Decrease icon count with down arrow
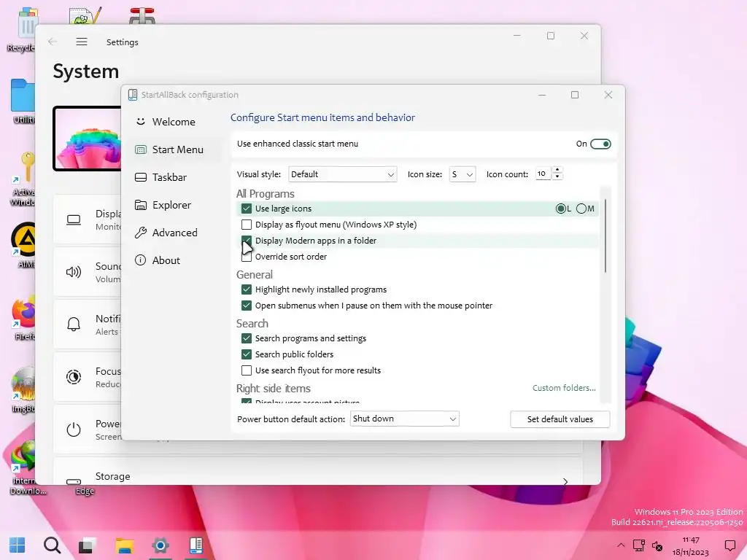Viewport: 747px width, 560px height. (x=557, y=177)
